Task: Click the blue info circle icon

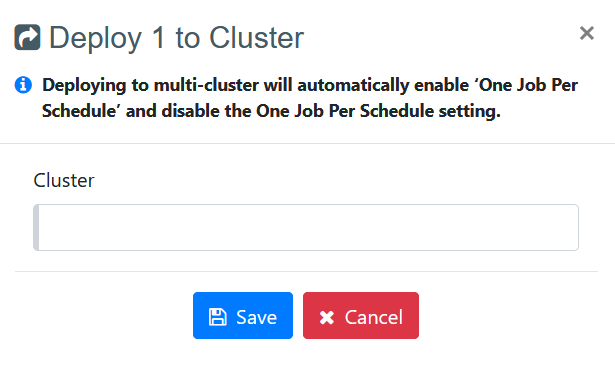Action: pyautogui.click(x=23, y=85)
